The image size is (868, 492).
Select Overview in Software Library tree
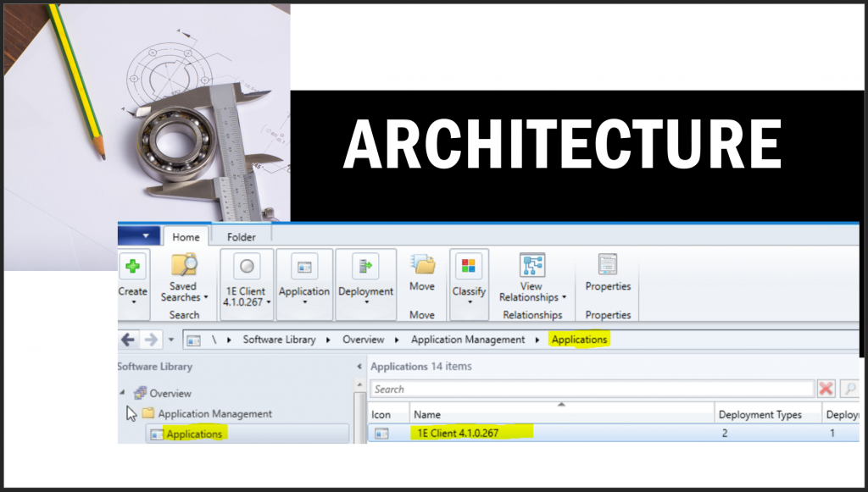(x=170, y=394)
